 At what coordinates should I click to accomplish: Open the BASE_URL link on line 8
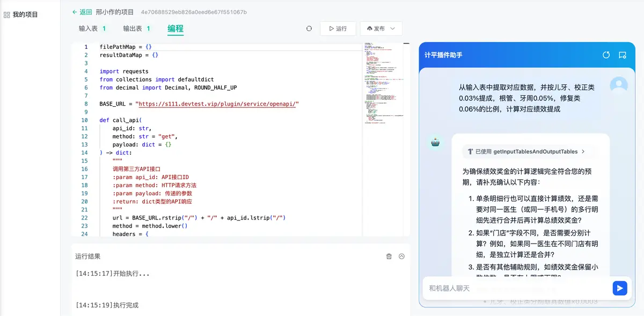218,104
